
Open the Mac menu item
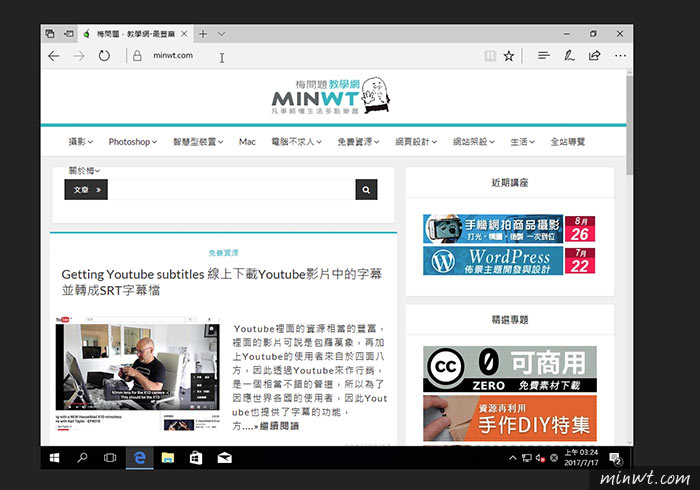click(247, 141)
